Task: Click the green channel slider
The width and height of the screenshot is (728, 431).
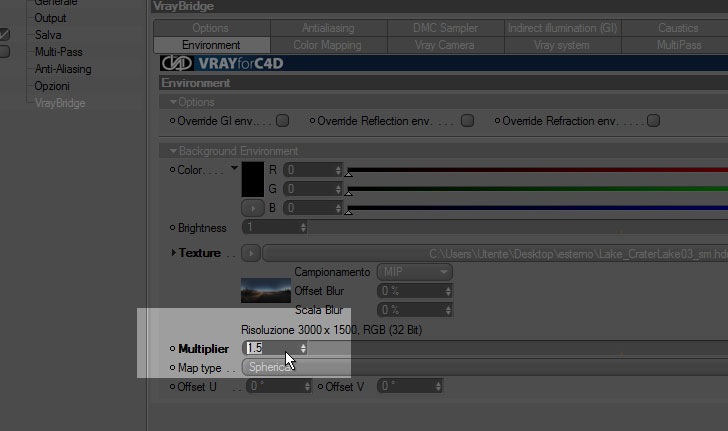Action: coord(537,189)
